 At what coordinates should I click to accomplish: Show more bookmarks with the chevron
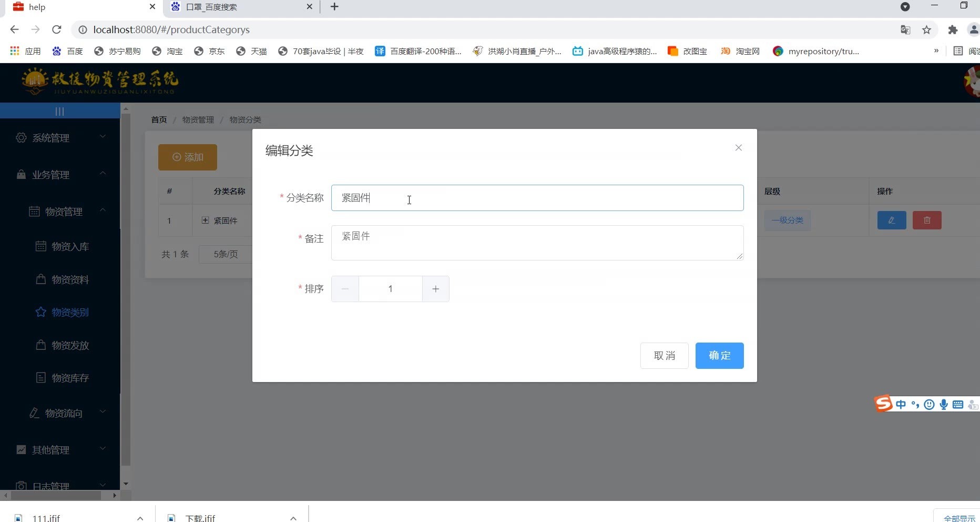click(936, 51)
